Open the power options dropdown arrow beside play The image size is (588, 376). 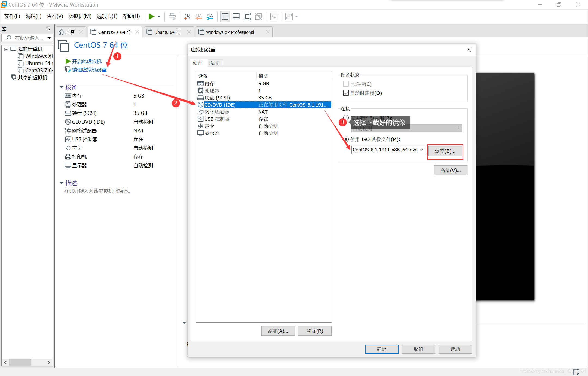click(159, 17)
